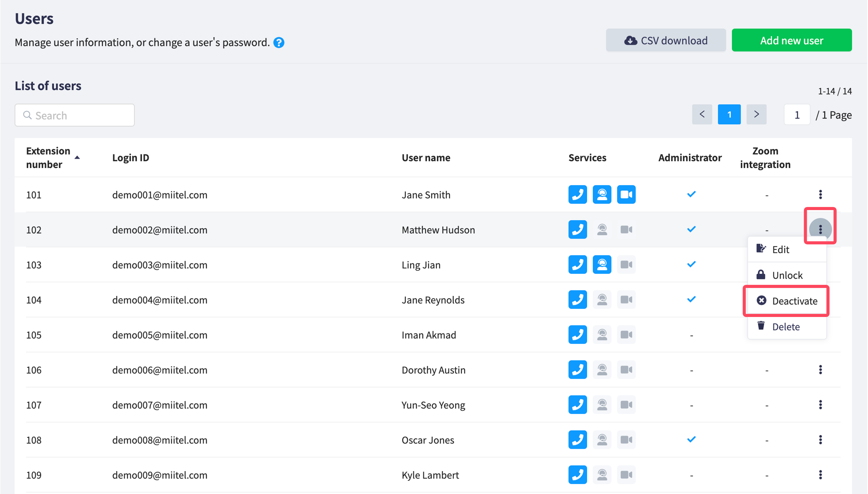Image resolution: width=868 pixels, height=494 pixels.
Task: Click Jane Reynolds' administrator checkmark
Action: click(691, 300)
